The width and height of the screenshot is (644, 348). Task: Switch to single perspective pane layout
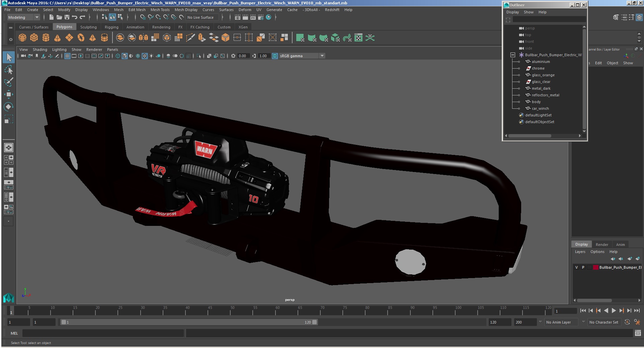9,148
